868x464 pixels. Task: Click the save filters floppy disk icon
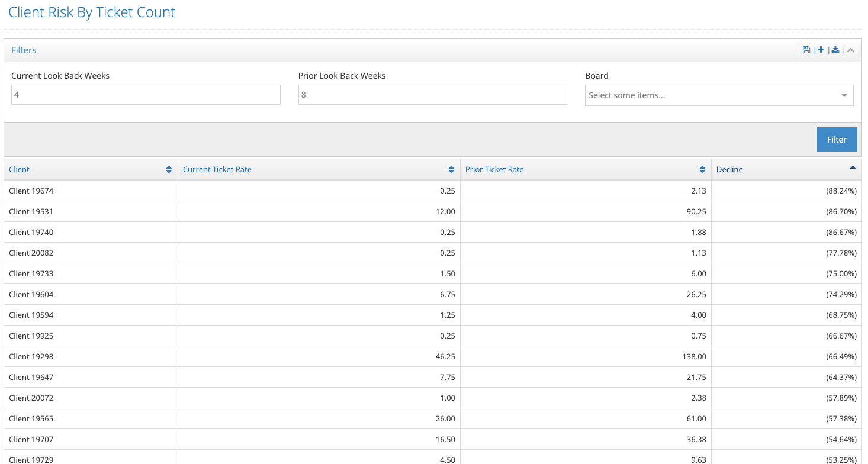point(806,50)
